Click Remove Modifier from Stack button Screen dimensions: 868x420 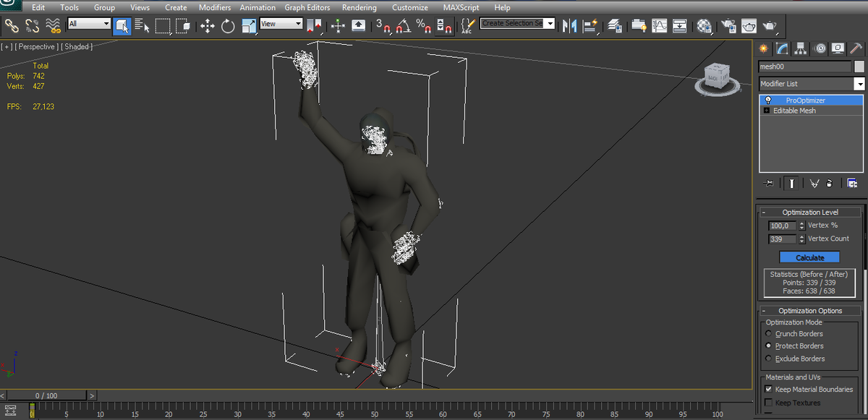pos(829,184)
